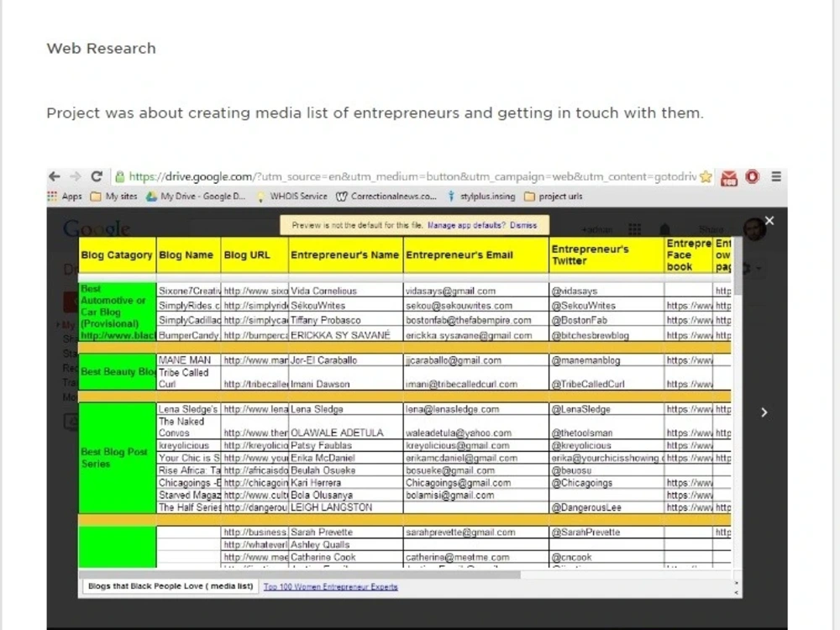
Task: Select the MANE MAN blog name cell
Action: point(188,360)
